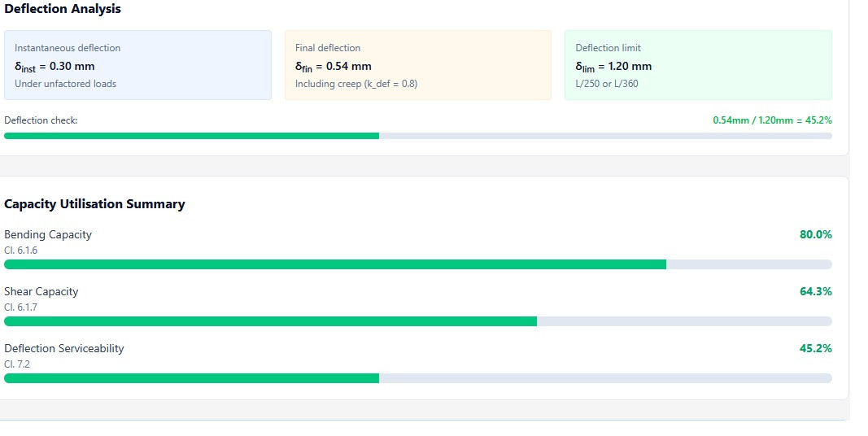Click the 0.54mm / 1.20mm ratio text
Screen dimensions: 868x436
click(x=752, y=120)
